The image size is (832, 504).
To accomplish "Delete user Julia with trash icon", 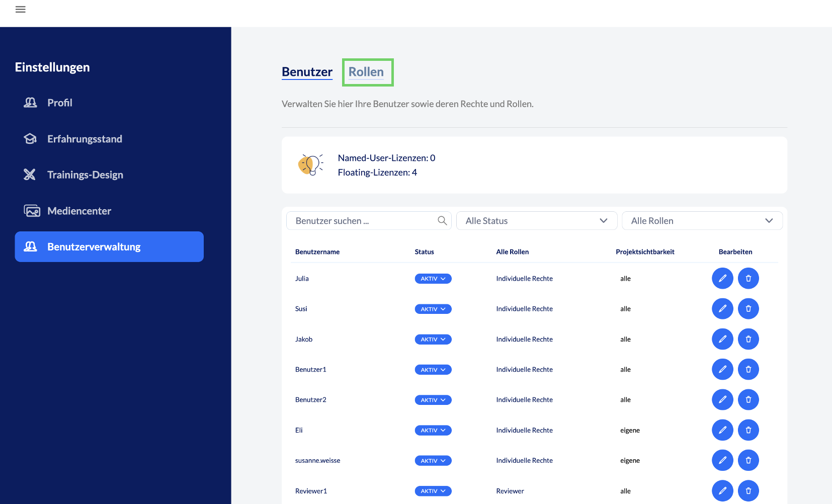I will pos(748,279).
